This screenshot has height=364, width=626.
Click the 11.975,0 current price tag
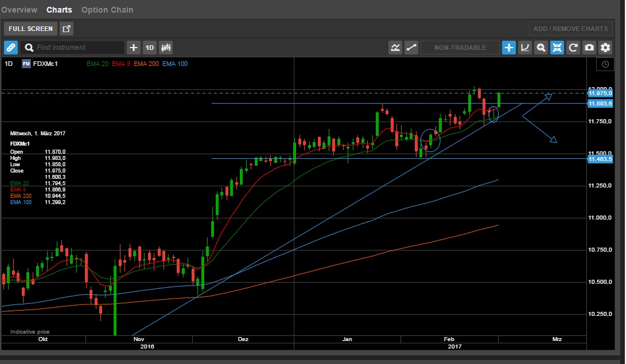click(x=600, y=93)
